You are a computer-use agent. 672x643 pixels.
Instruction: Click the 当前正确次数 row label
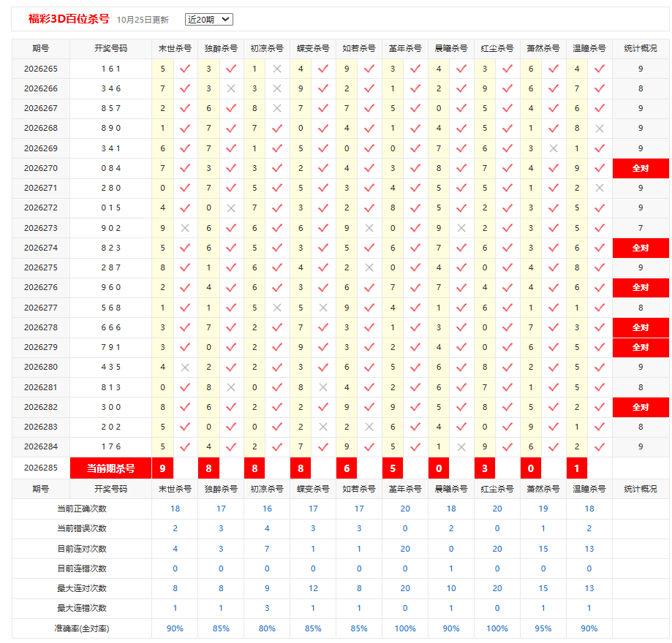click(82, 509)
